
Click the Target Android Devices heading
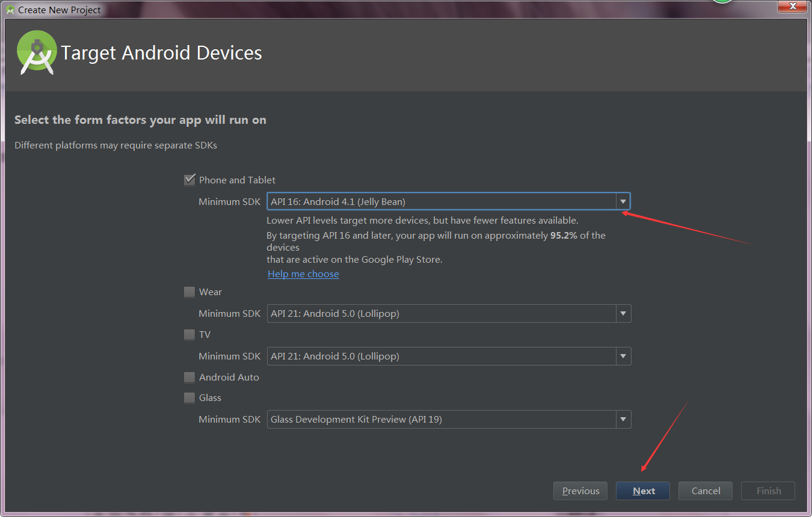coord(161,53)
